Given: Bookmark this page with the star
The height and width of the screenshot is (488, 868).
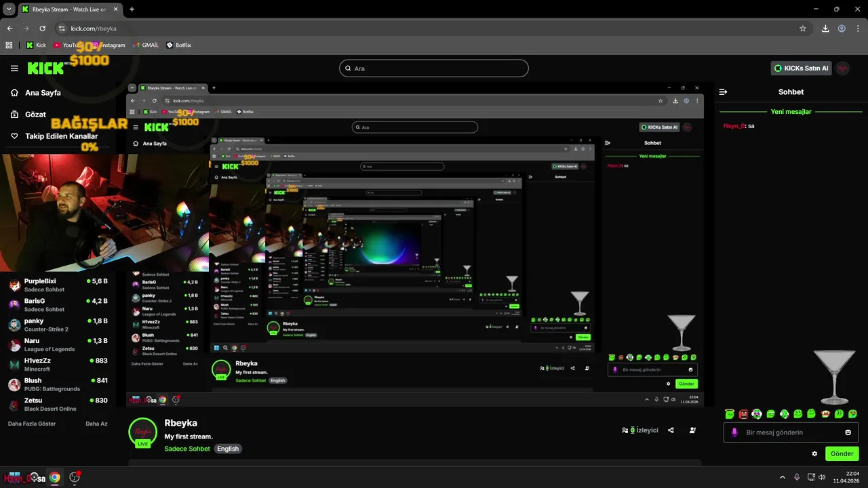Looking at the screenshot, I should coord(803,28).
